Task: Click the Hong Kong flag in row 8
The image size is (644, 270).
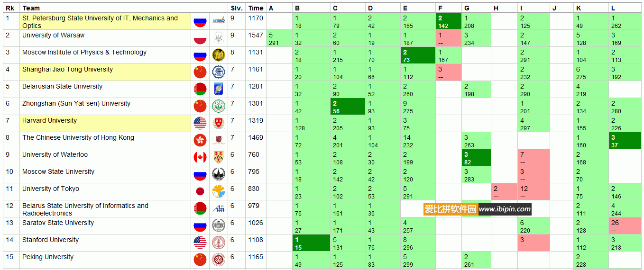Action: [x=200, y=141]
